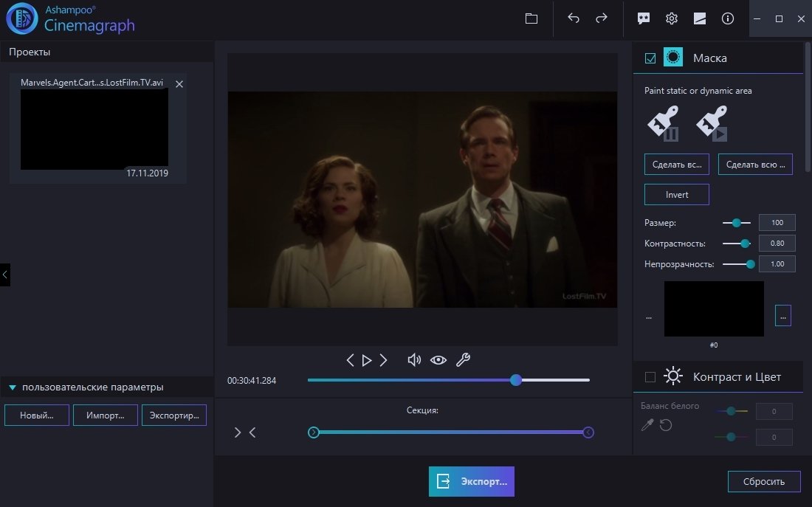The height and width of the screenshot is (507, 812).
Task: Play the video preview
Action: tap(367, 360)
